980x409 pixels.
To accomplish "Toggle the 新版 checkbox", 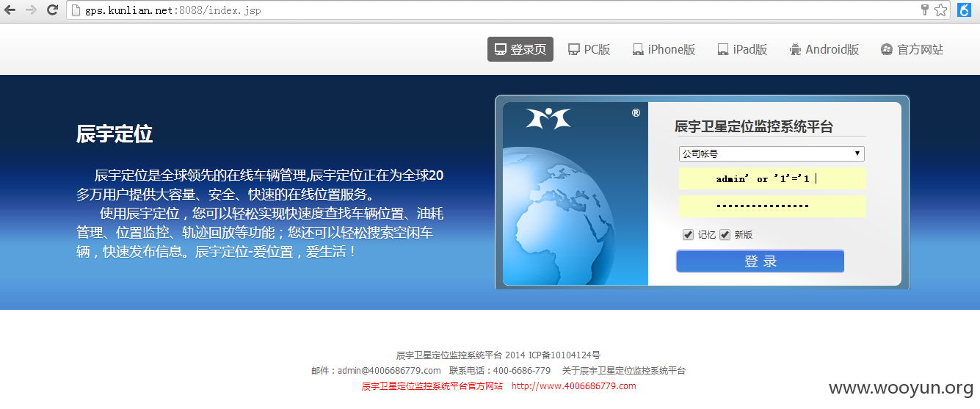I will click(725, 234).
